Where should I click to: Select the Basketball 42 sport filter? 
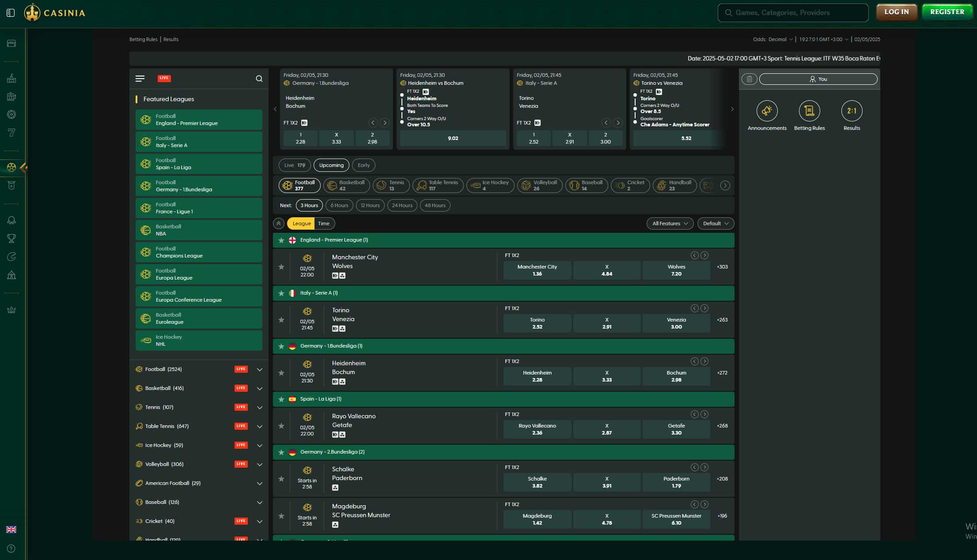pos(347,185)
